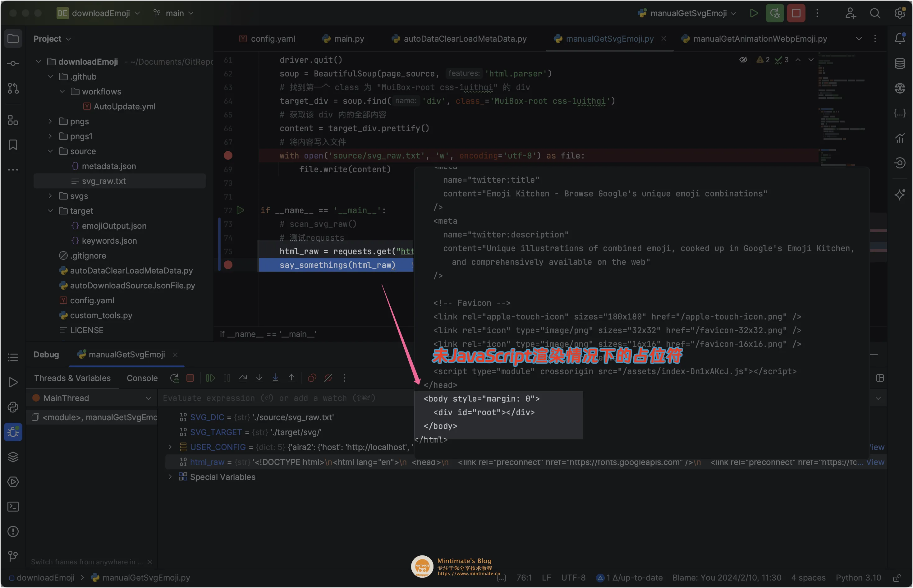Open the Project tool window folder icon

(13, 39)
